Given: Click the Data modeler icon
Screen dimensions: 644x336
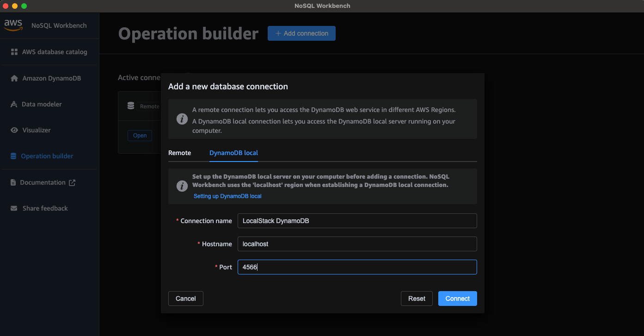Looking at the screenshot, I should tap(13, 104).
